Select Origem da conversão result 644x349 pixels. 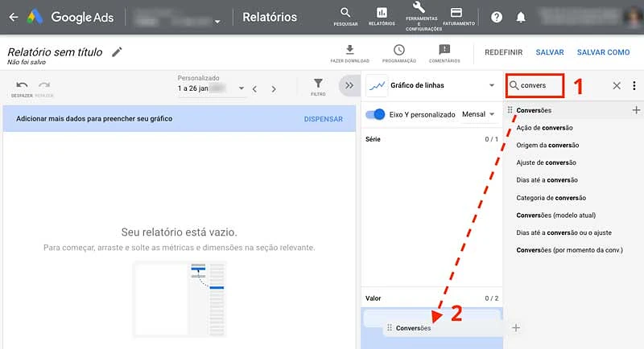547,146
